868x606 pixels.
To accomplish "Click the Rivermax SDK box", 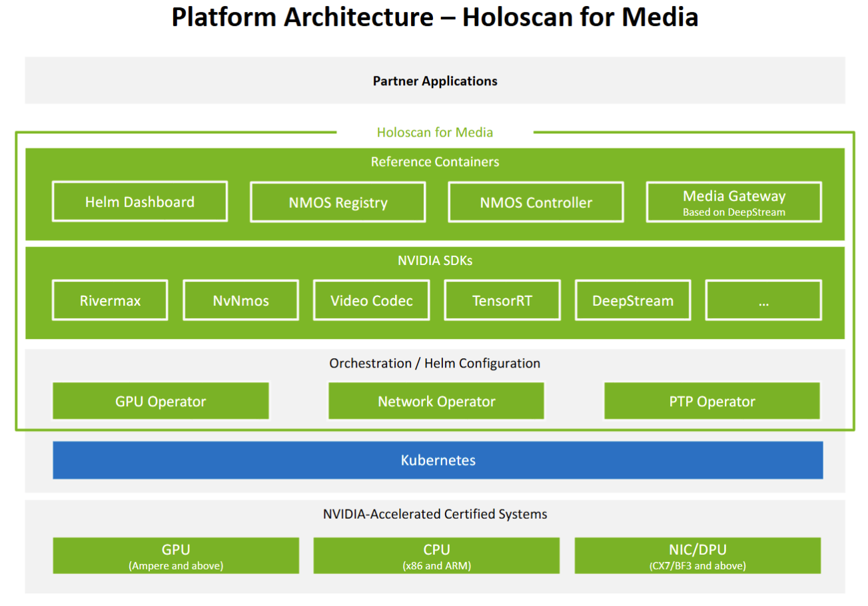I will [110, 300].
